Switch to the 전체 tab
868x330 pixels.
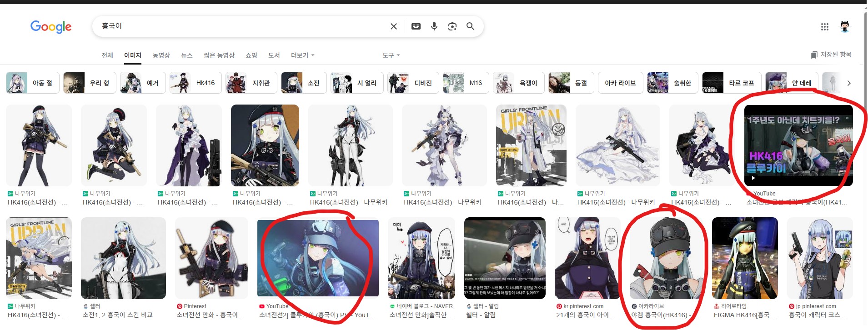pos(107,55)
